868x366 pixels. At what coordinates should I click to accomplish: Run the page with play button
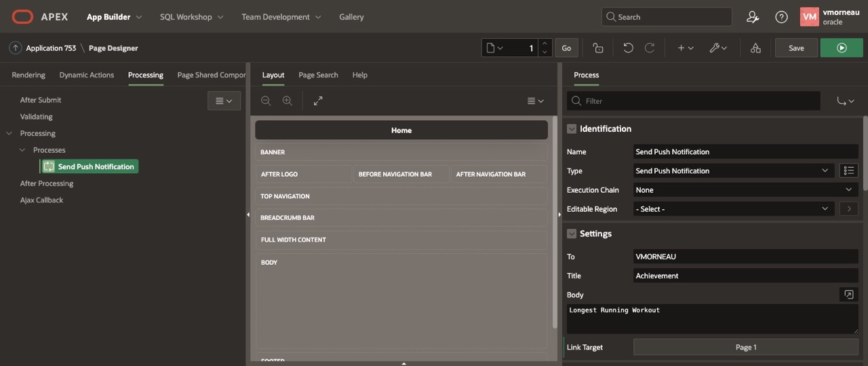pyautogui.click(x=842, y=48)
